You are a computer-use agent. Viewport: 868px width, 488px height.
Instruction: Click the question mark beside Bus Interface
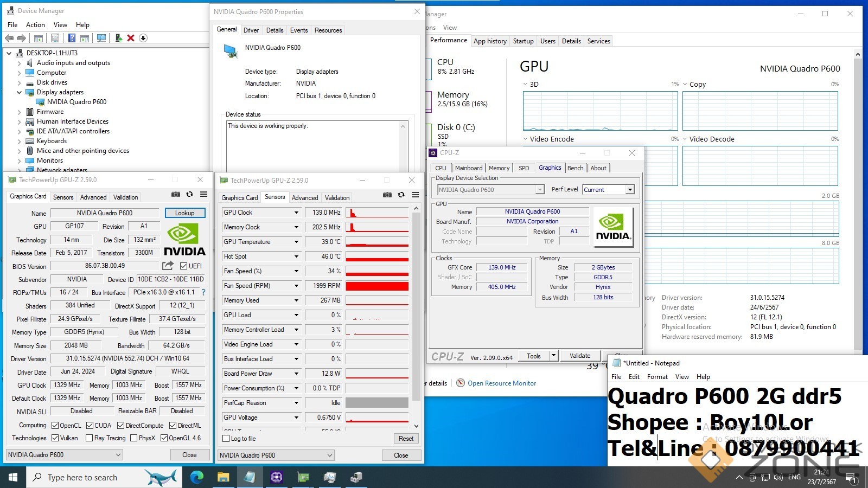coord(203,292)
